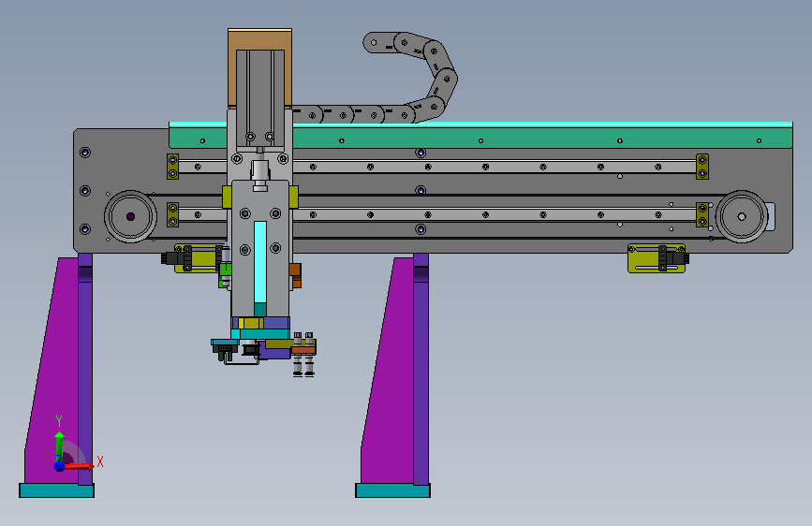The width and height of the screenshot is (812, 526).
Task: Select the middle teal base foot
Action: (392, 490)
